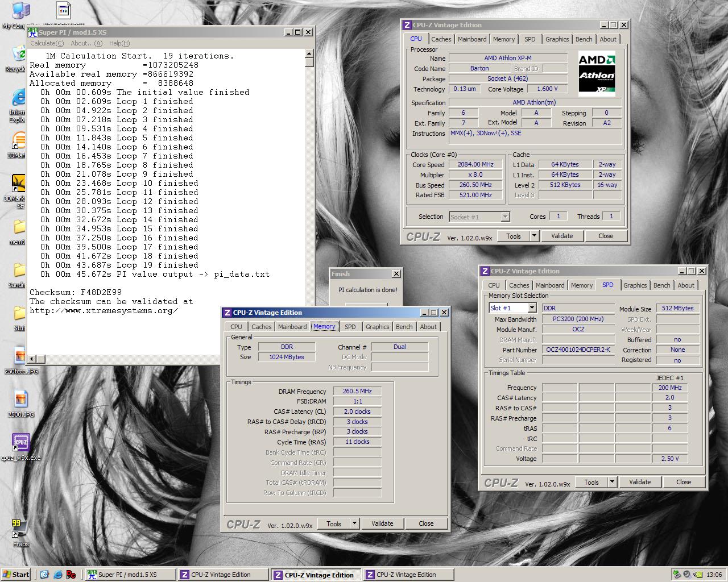
Task: Open the Slot #1 dropdown on the SPD tab
Action: click(x=531, y=307)
